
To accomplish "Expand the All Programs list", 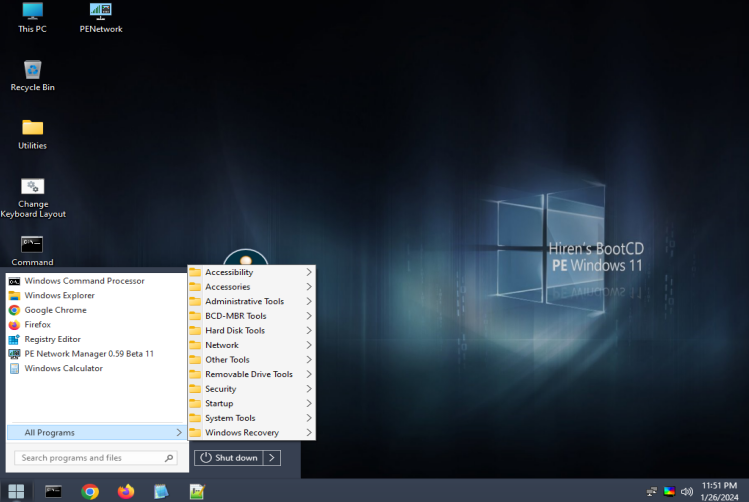I will tap(97, 432).
